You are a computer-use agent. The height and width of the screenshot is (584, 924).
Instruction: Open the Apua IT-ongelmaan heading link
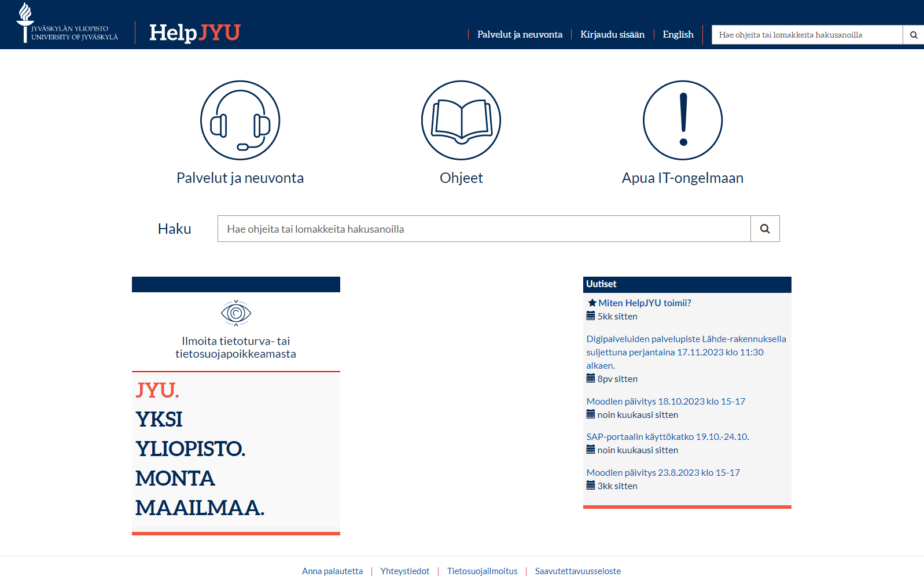683,178
